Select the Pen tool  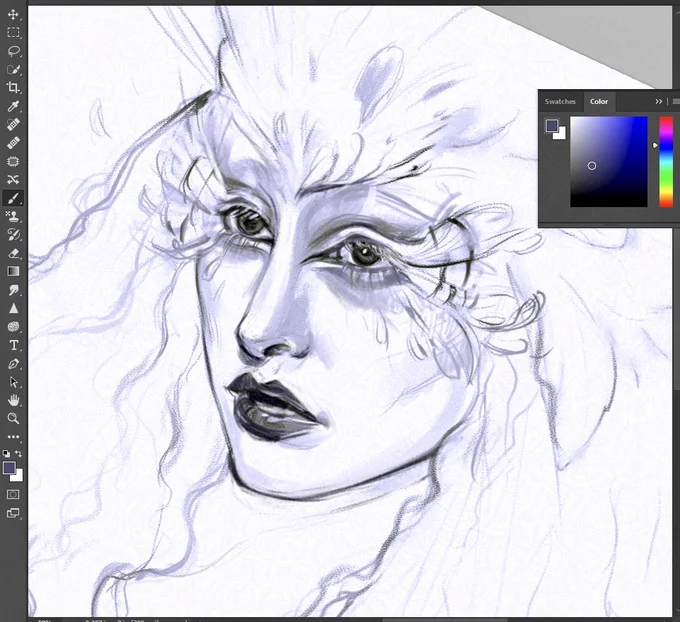(x=13, y=363)
